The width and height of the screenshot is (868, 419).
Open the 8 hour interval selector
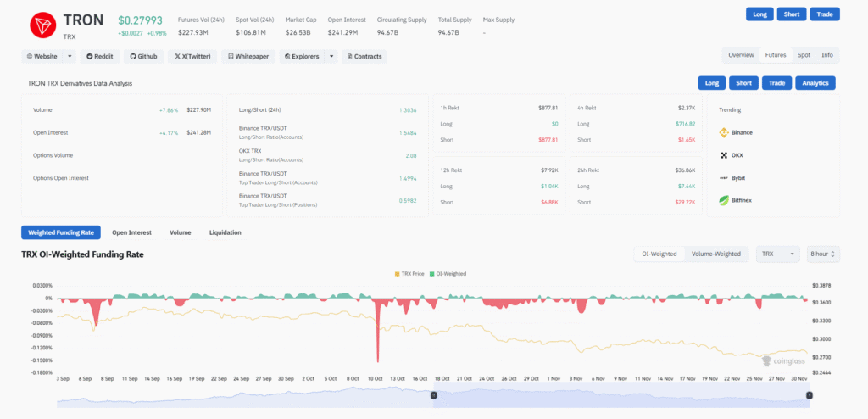tap(823, 254)
